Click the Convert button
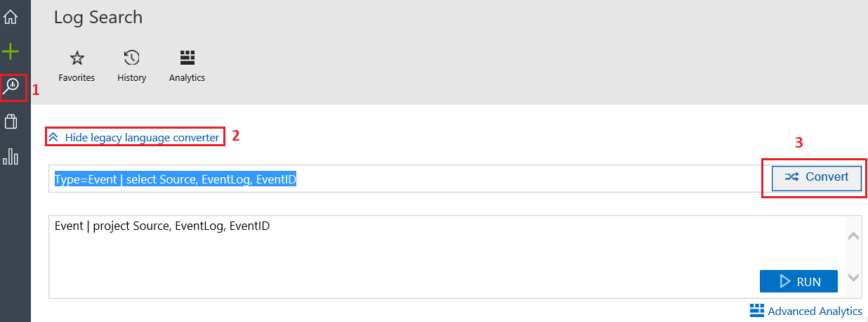This screenshot has height=322, width=868. point(817,177)
